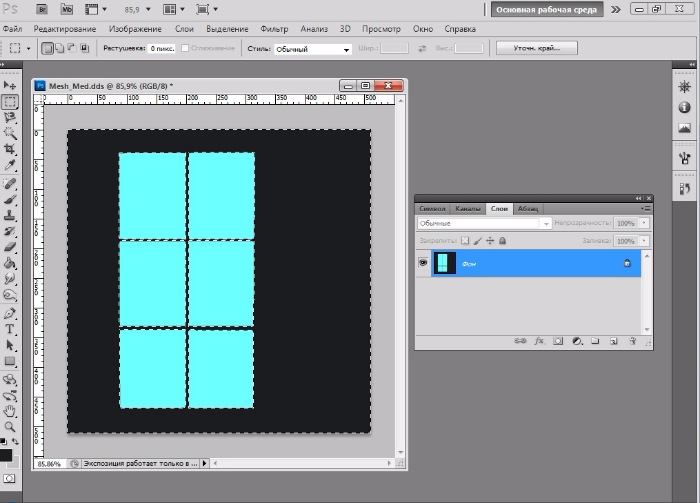Viewport: 700px width, 503px height.
Task: Open the layer blend mode dropdown
Action: (482, 223)
